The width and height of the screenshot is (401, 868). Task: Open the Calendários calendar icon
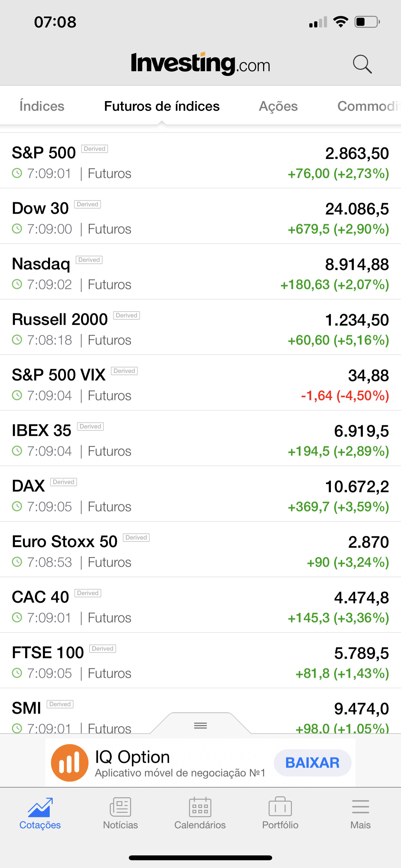[x=200, y=807]
